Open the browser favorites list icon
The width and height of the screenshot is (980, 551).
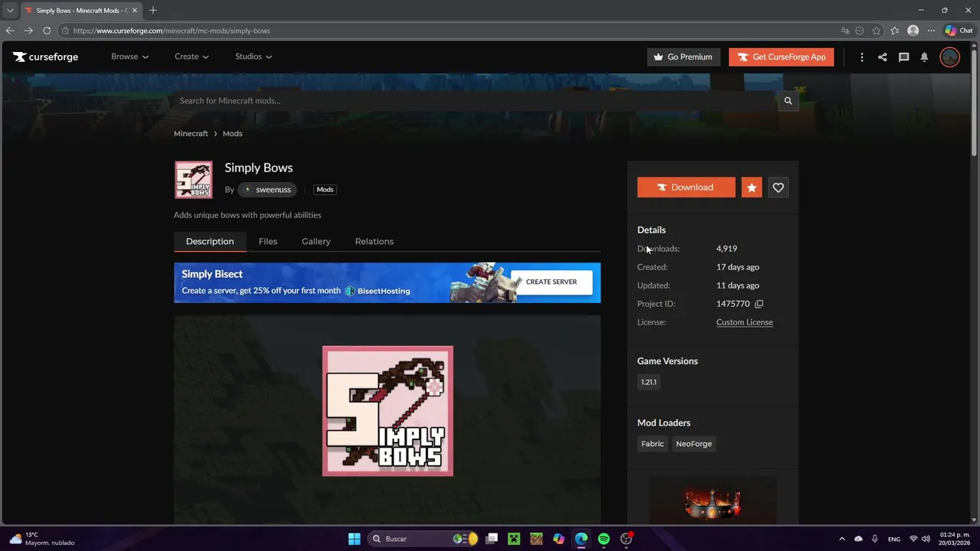894,31
